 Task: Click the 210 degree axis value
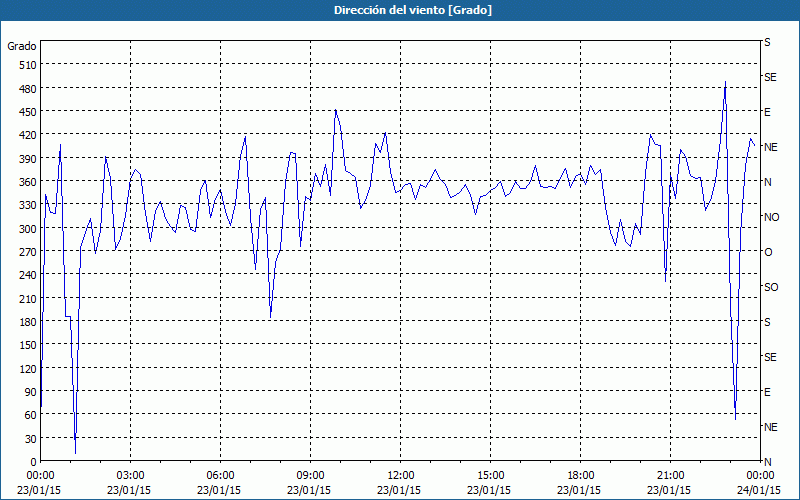coord(28,298)
